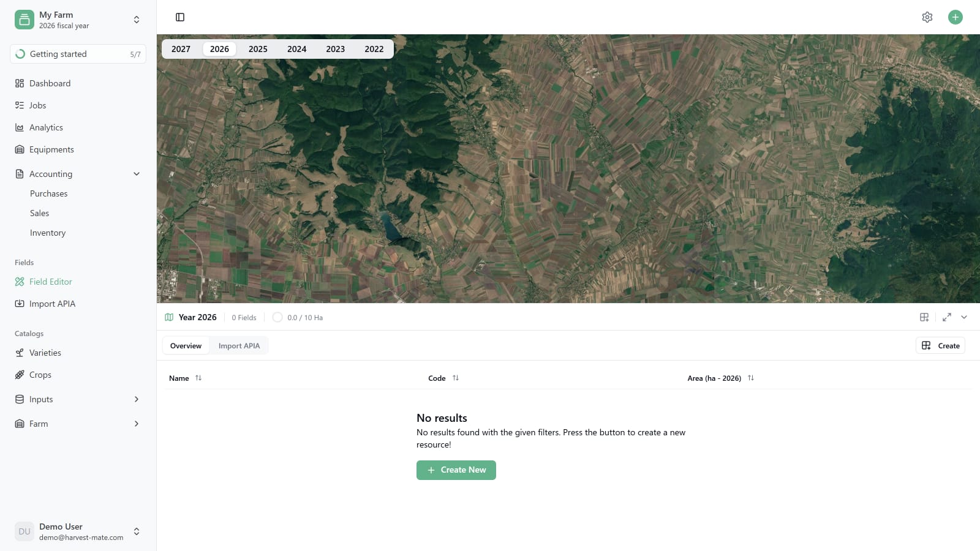Screen dimensions: 980x551
Task: Open the Dashboard page
Action: [x=78, y=83]
